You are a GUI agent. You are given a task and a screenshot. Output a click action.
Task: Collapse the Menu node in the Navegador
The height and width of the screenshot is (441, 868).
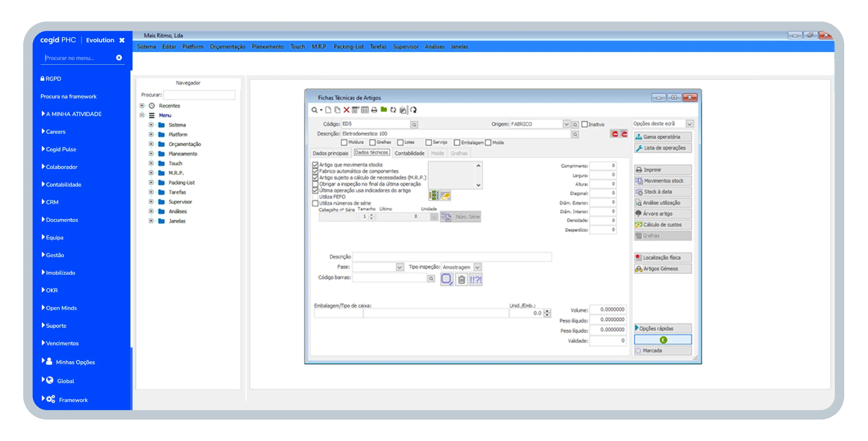142,115
